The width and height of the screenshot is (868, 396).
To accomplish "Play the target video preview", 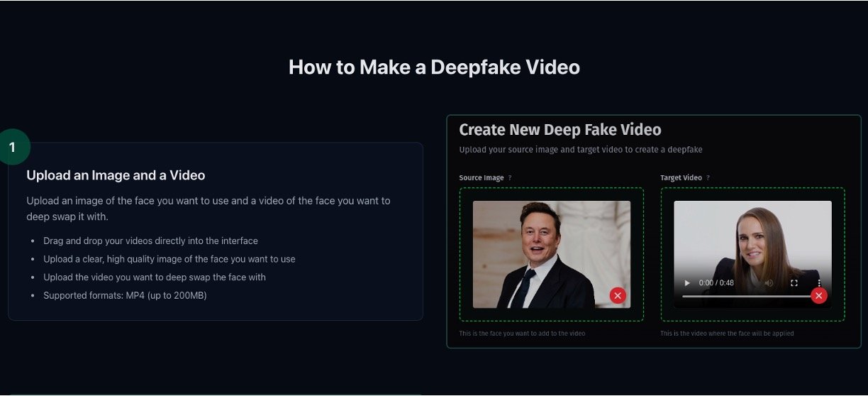I will point(686,282).
